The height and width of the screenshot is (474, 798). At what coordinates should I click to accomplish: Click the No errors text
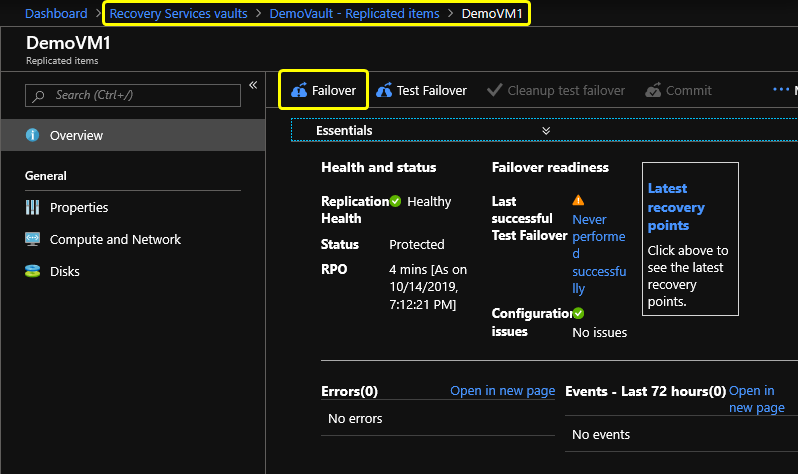355,419
